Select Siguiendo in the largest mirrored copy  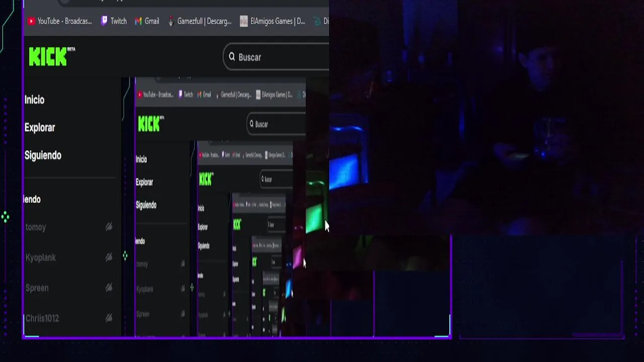pos(146,205)
